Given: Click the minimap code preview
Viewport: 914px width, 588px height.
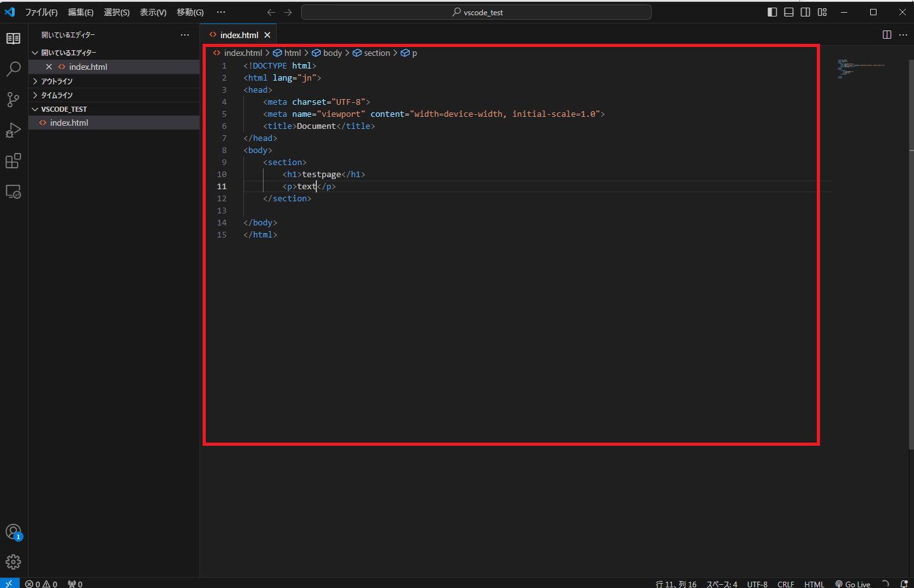Looking at the screenshot, I should tap(861, 69).
